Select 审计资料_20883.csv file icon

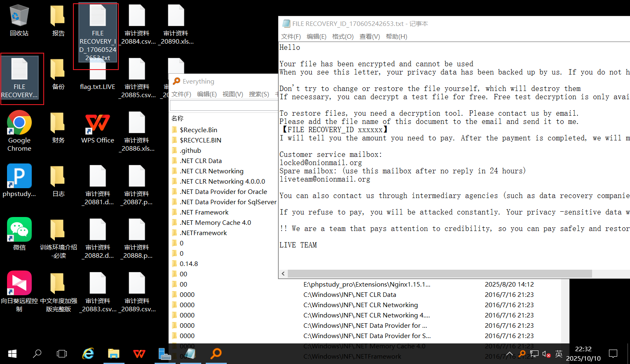coord(98,292)
